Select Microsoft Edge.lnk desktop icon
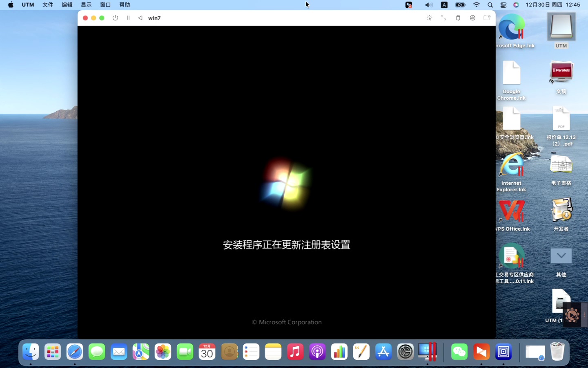 pyautogui.click(x=512, y=27)
